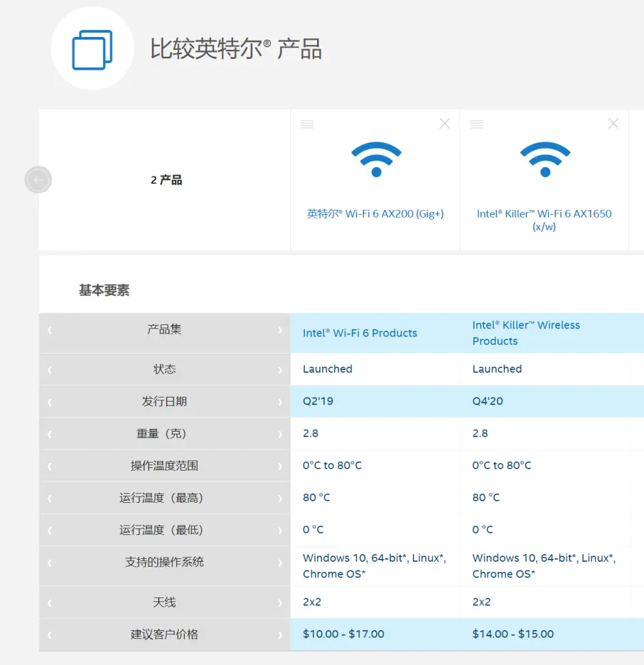
Task: Click the 比较英特尔 产品 page title
Action: pos(236,49)
